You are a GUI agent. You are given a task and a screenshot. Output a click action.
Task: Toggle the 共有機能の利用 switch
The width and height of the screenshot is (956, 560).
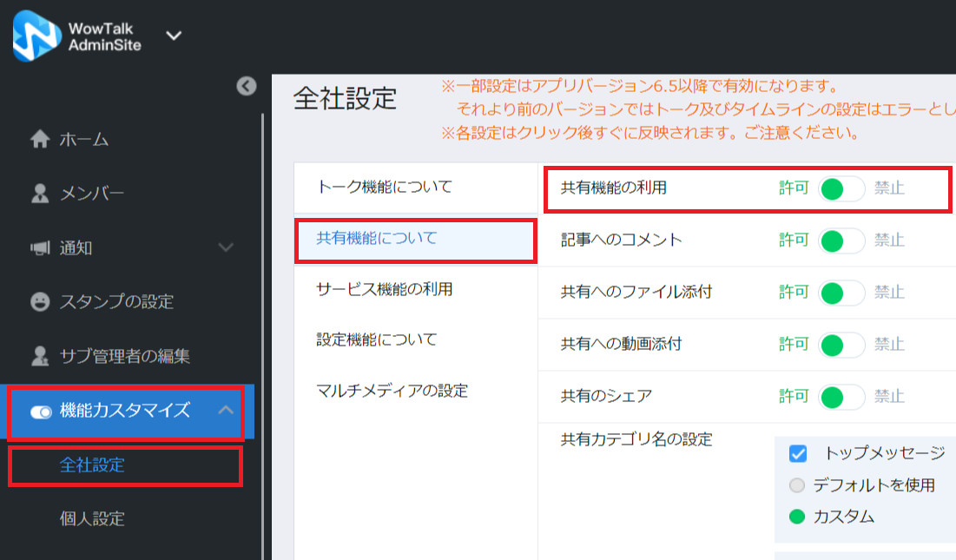pyautogui.click(x=841, y=188)
